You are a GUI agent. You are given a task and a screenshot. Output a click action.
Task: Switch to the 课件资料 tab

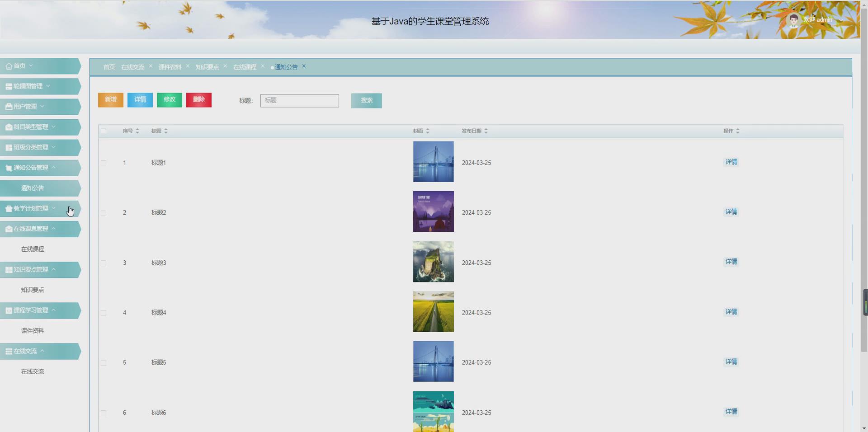pyautogui.click(x=170, y=67)
